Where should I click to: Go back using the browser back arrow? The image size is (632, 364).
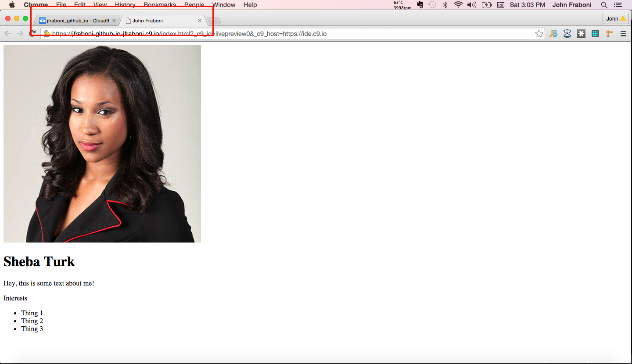click(x=8, y=34)
